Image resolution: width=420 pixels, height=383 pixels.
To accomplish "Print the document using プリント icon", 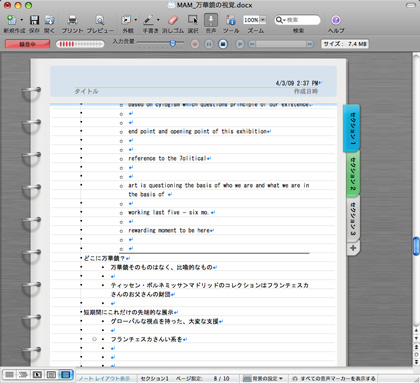I will [72, 20].
